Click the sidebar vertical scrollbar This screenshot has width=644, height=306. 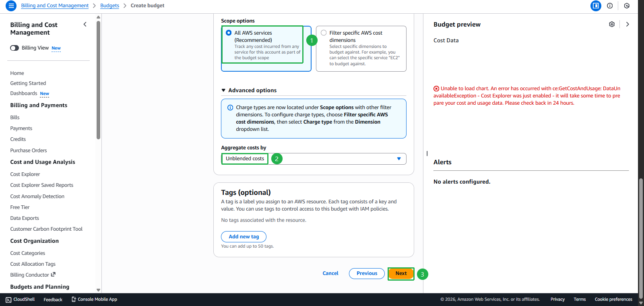pos(99,81)
